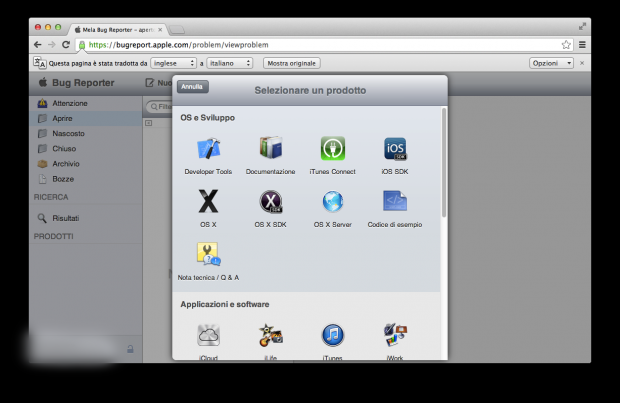Click the compose new problem icon
This screenshot has width=620, height=403.
[x=149, y=83]
